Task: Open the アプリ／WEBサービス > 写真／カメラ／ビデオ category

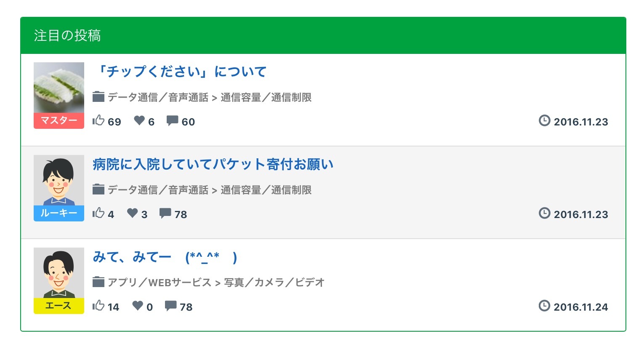Action: tap(216, 282)
